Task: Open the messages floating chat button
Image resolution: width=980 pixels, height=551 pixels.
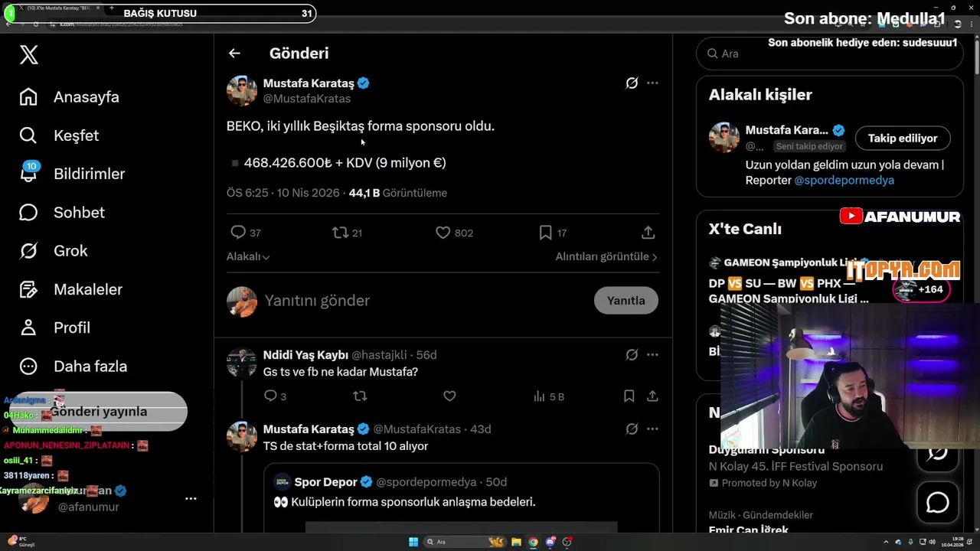Action: [x=938, y=503]
